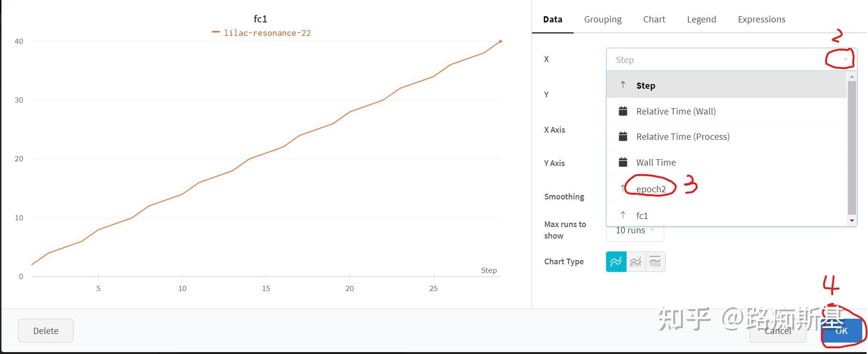
Task: Select the percent area chart type icon
Action: coord(655,261)
